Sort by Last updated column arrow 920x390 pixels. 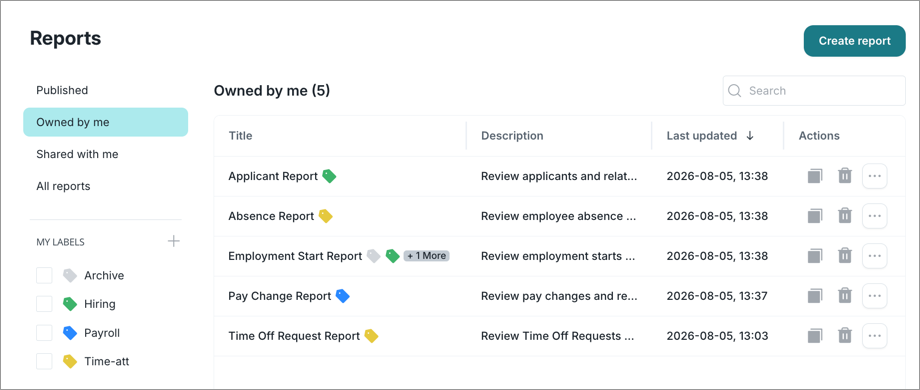[750, 135]
